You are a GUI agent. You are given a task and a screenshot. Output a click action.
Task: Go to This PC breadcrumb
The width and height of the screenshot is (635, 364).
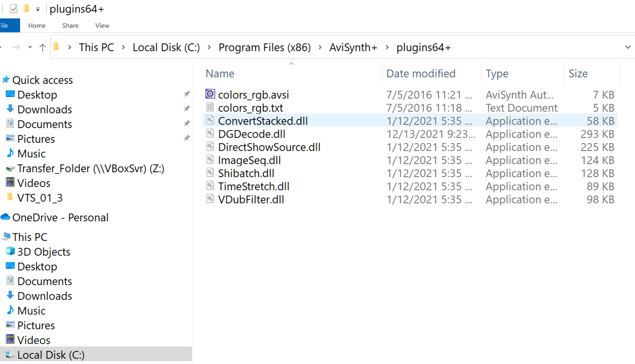[x=97, y=47]
